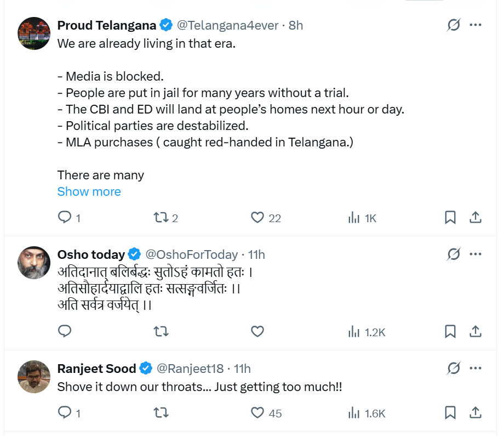The image size is (504, 436).
Task: Like the Osho today tweet
Action: pyautogui.click(x=257, y=331)
